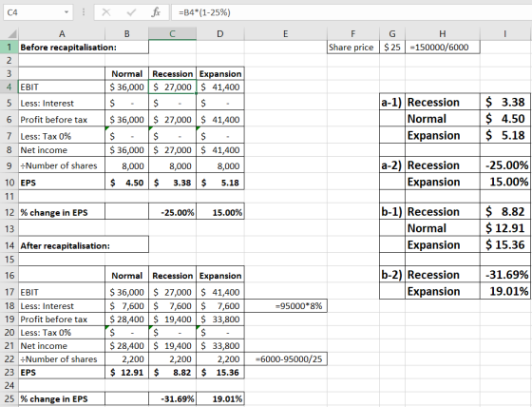Click green error indicator in cell B7
The image size is (532, 407).
point(107,128)
